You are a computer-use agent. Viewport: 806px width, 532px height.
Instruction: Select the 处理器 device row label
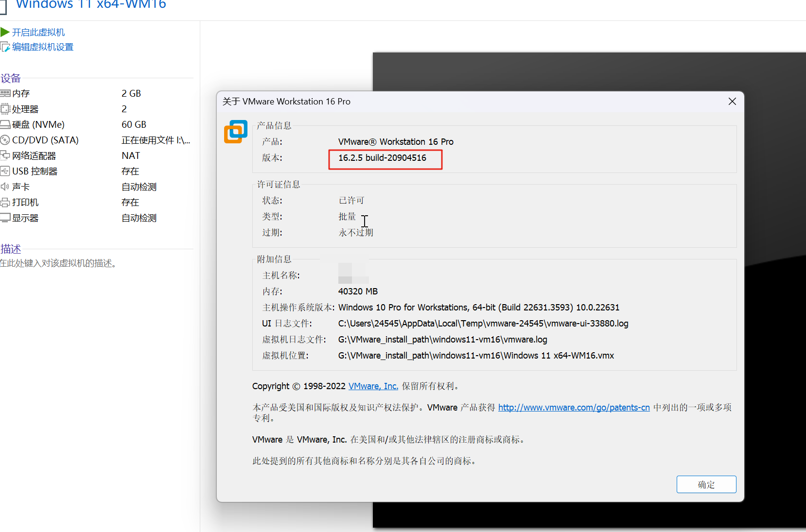coord(25,109)
